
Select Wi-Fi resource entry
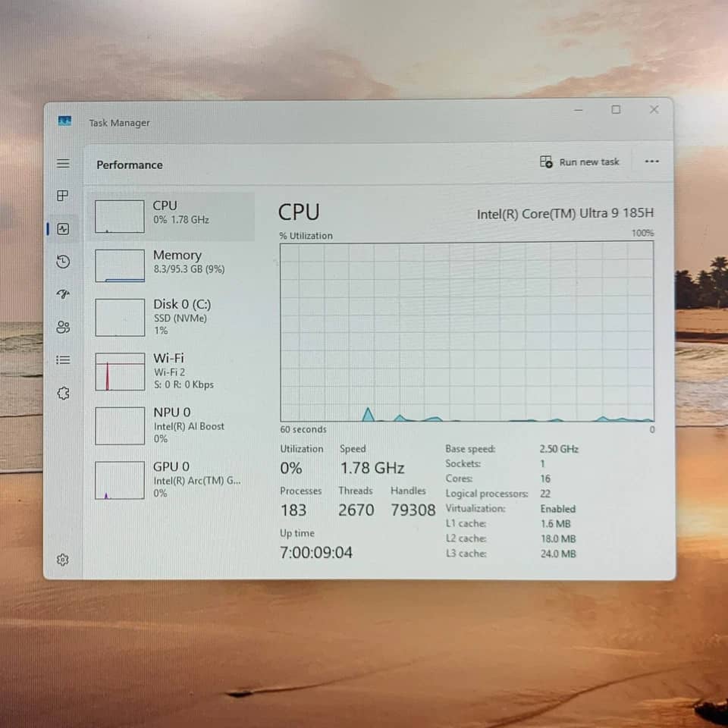171,371
